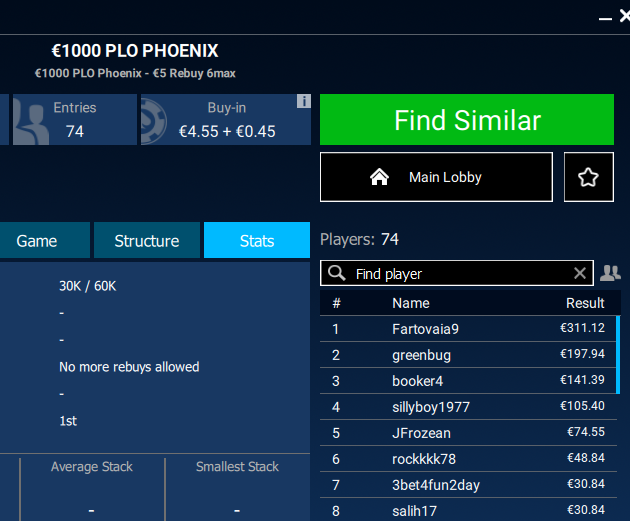This screenshot has height=521, width=630.
Task: Click the buy-in info icon
Action: tap(304, 101)
